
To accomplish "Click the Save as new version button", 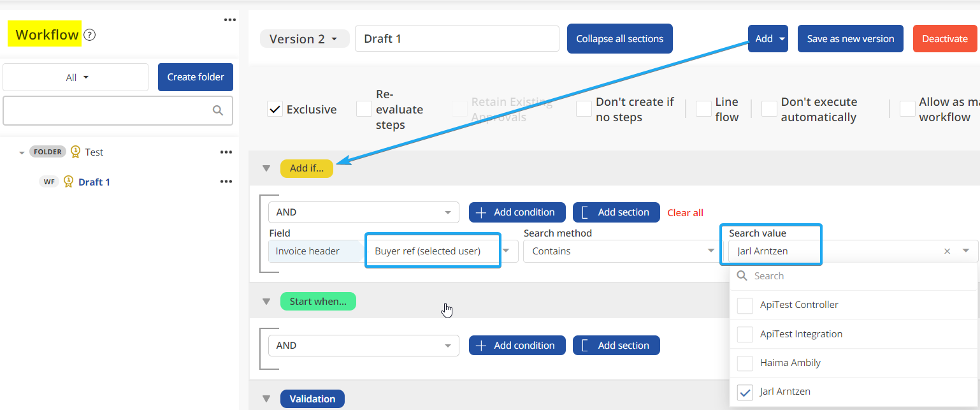I will (x=850, y=39).
